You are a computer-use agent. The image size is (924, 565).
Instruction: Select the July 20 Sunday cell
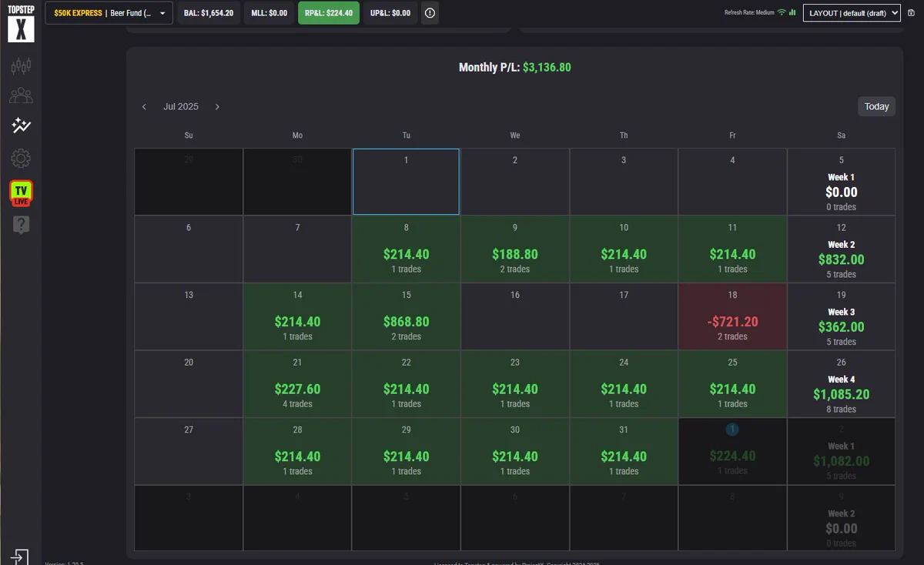pyautogui.click(x=189, y=383)
